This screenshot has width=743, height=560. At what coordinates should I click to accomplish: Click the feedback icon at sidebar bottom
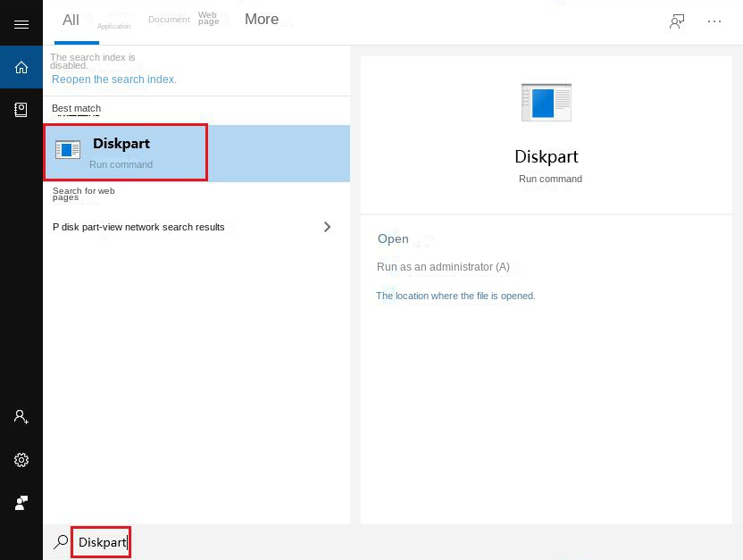coord(21,503)
